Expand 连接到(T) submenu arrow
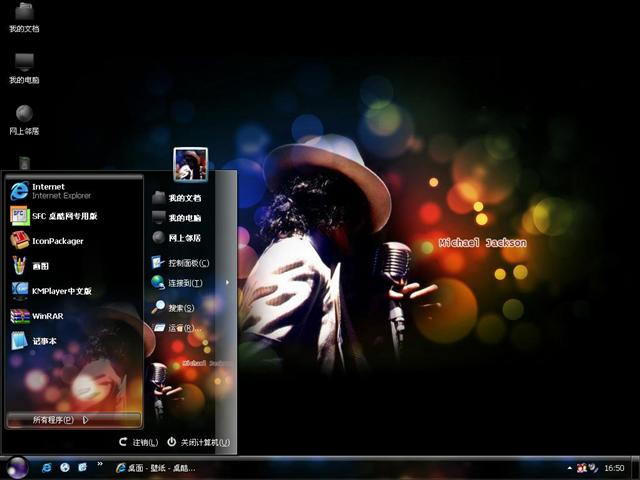Screen dimensions: 640x480 227,282
